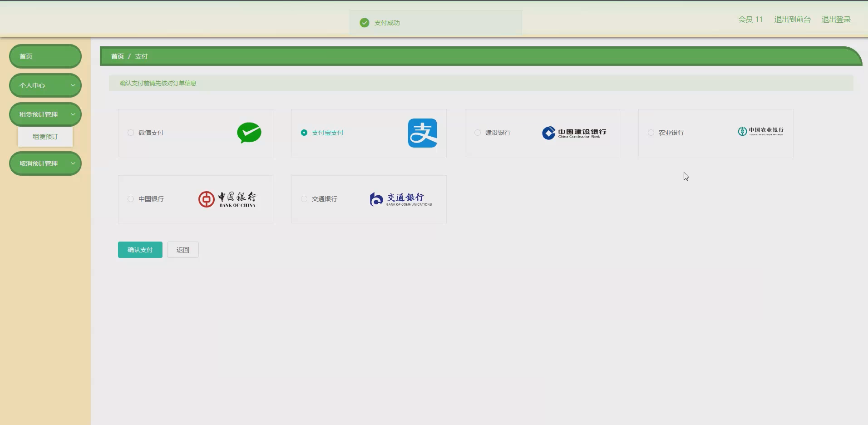Click 退出到前台 link

(793, 19)
